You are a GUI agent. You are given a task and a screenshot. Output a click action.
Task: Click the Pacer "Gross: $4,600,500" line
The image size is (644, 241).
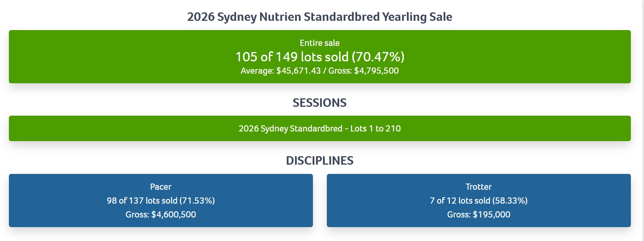click(161, 214)
